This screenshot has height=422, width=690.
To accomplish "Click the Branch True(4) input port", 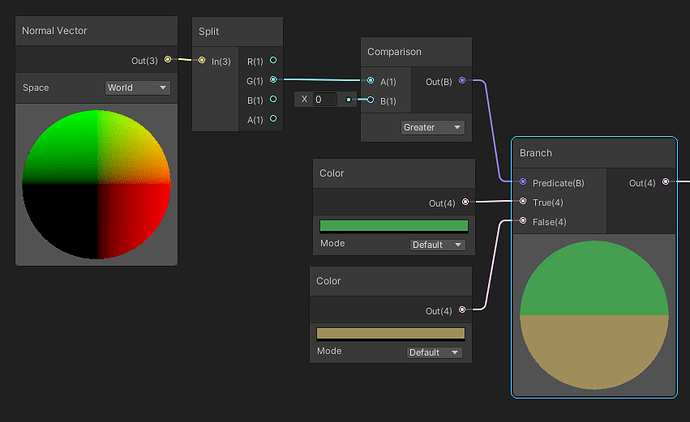I will click(522, 202).
